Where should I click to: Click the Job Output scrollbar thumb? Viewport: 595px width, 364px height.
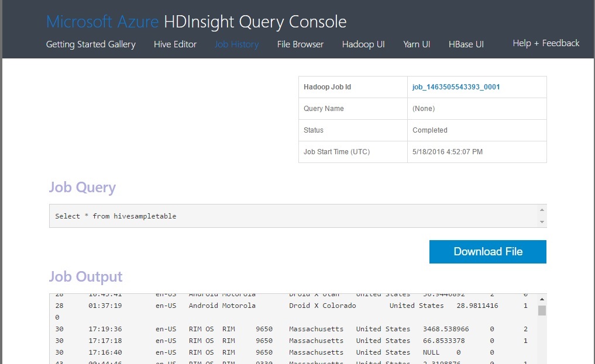[542, 310]
